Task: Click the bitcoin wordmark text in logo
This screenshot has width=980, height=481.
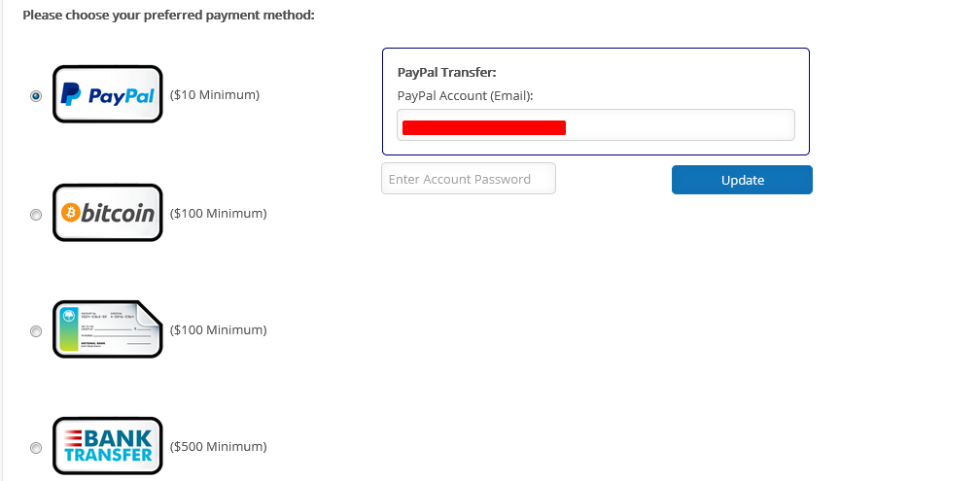Action: (x=118, y=213)
